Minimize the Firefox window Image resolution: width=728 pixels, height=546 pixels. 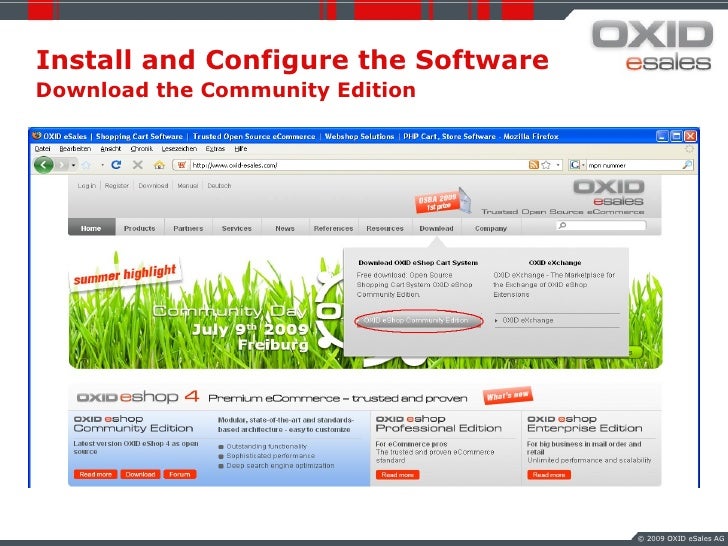(x=663, y=136)
